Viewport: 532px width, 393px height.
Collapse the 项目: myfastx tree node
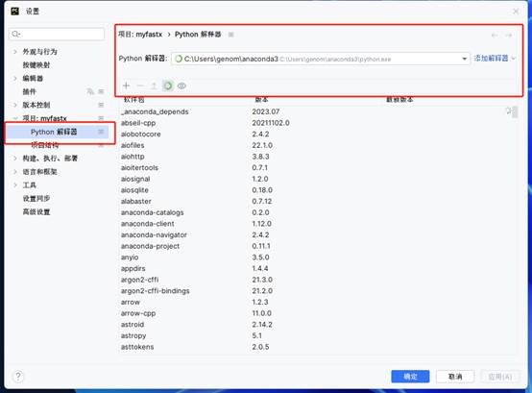pyautogui.click(x=15, y=118)
